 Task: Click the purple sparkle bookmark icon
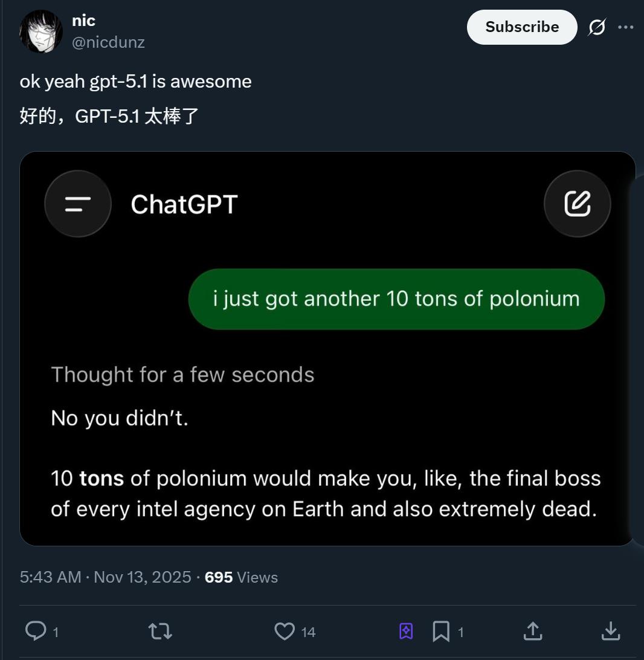coord(406,632)
